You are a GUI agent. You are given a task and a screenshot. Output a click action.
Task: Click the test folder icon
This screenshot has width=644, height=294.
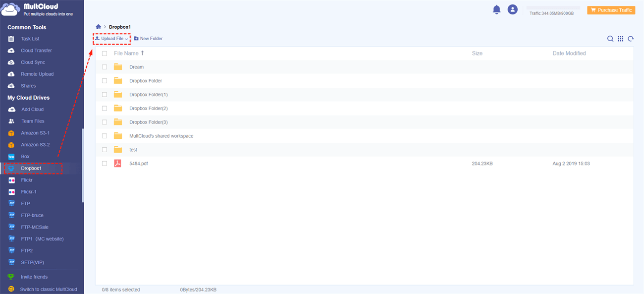pos(118,150)
